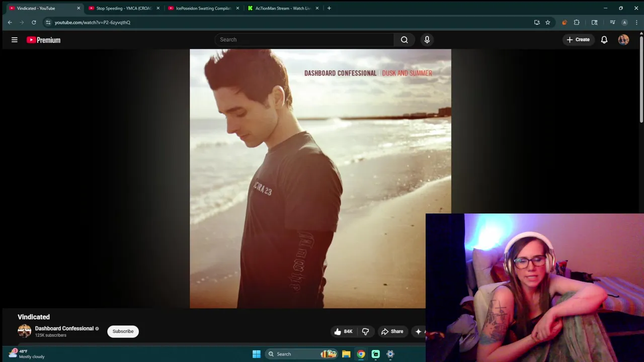The image size is (644, 362).
Task: Click the sparkle Ask button beside Share
Action: pos(419,331)
